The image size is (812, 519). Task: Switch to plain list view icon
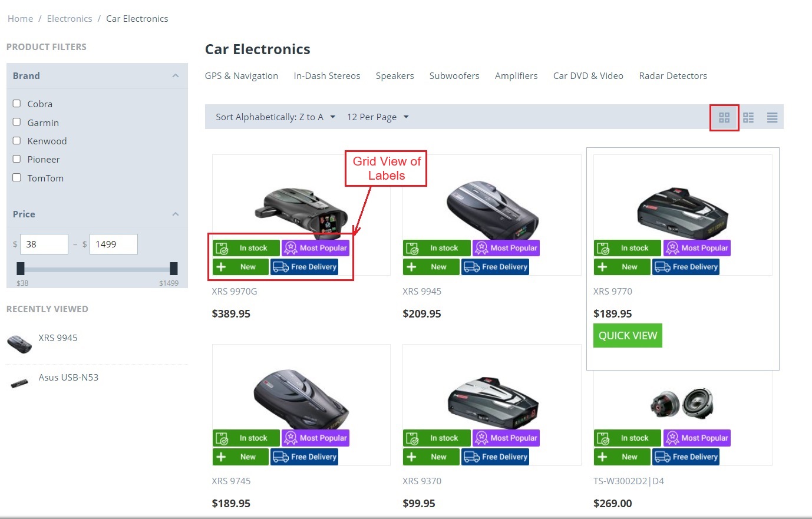point(772,118)
